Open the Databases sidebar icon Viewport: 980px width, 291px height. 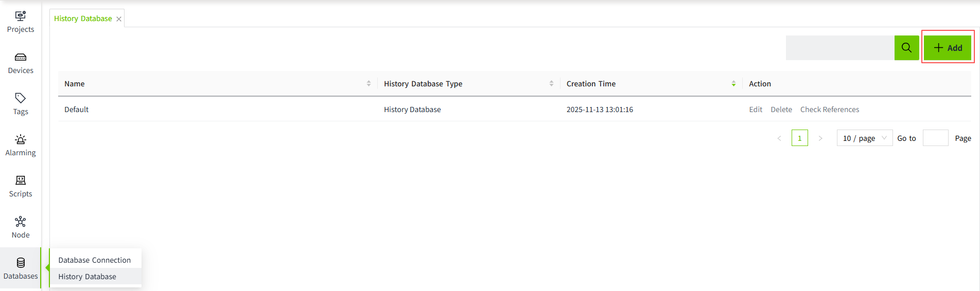tap(21, 269)
